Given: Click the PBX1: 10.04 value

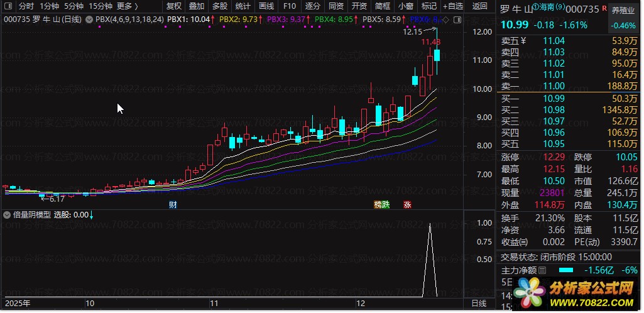Looking at the screenshot, I should click(188, 19).
